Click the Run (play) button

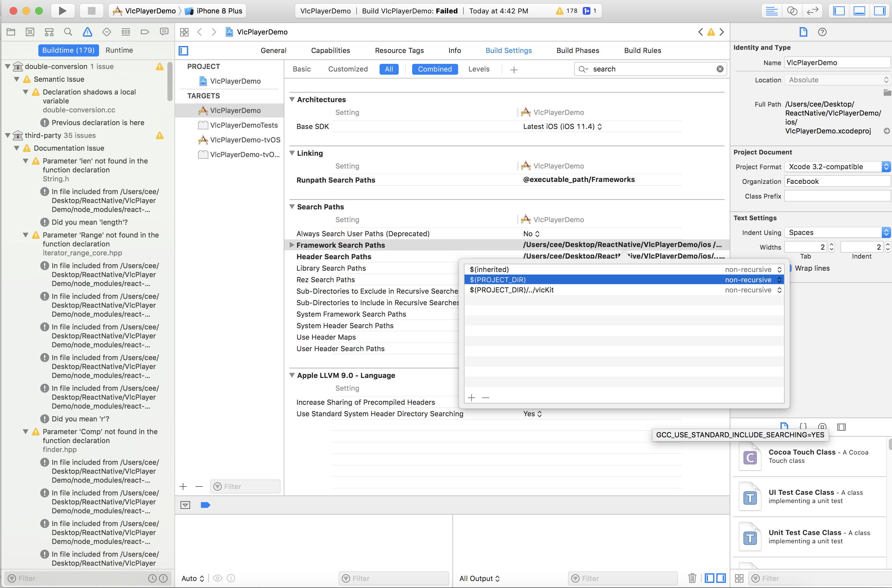(x=62, y=11)
